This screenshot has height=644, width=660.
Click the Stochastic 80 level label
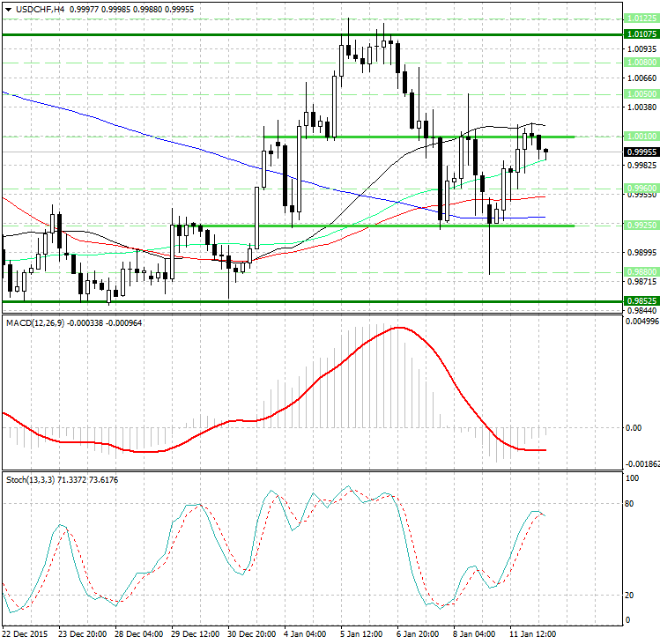click(x=631, y=504)
